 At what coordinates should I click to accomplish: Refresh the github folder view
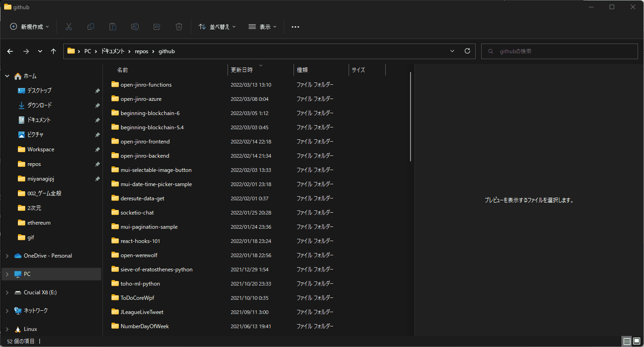click(x=467, y=51)
